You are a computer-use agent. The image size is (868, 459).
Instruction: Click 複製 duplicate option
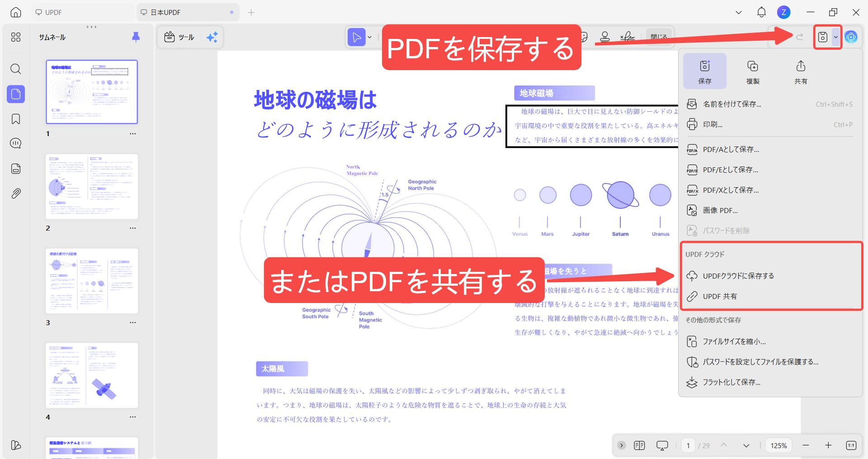[753, 71]
